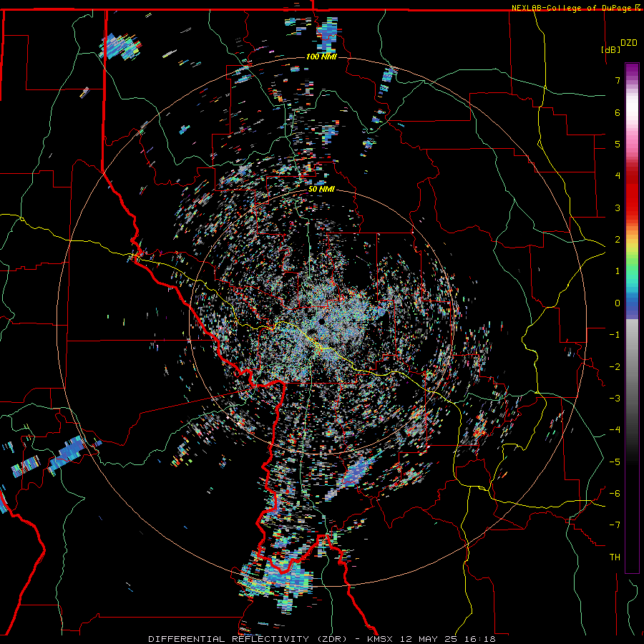Image resolution: width=644 pixels, height=644 pixels.
Task: Click the 4 value on the color scale
Action: pos(618,176)
